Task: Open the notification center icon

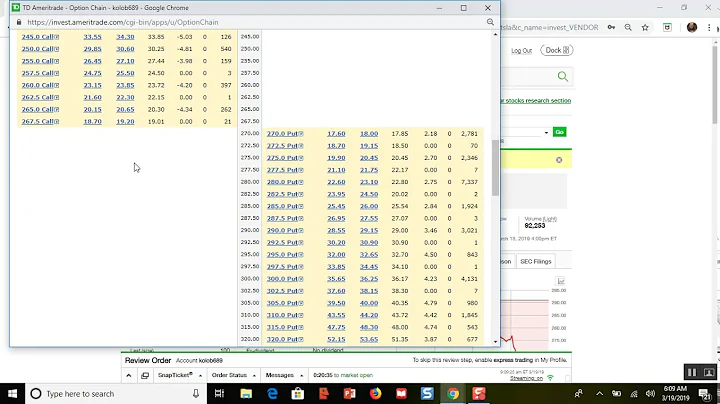Action: pos(704,393)
